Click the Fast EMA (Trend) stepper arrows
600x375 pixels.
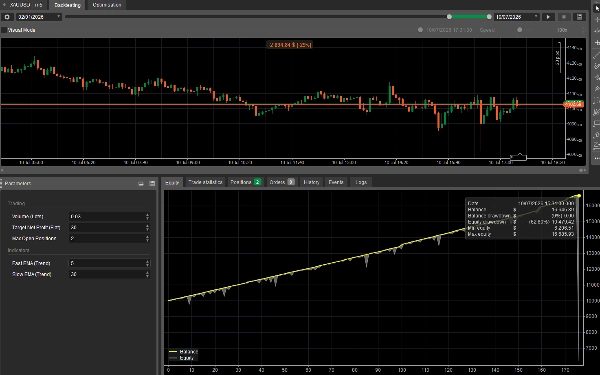[x=147, y=263]
